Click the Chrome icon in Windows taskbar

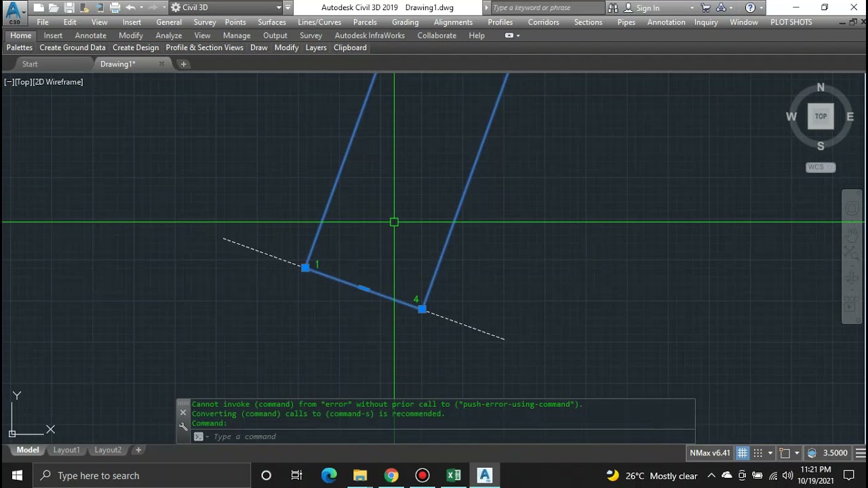pyautogui.click(x=391, y=475)
